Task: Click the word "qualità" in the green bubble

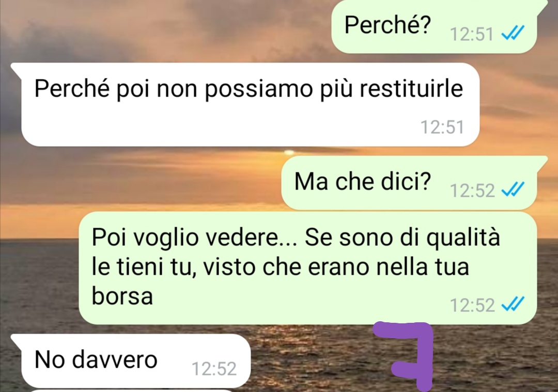Action: (x=463, y=238)
